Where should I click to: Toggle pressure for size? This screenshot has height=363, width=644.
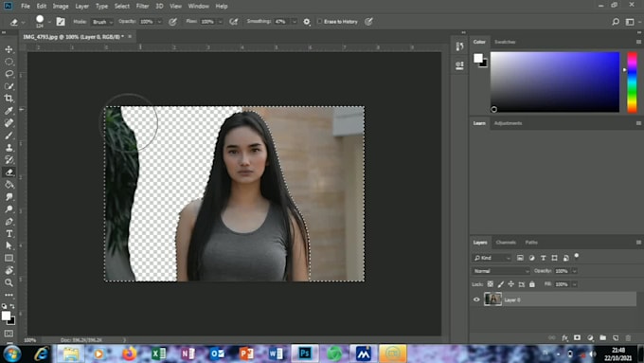368,22
